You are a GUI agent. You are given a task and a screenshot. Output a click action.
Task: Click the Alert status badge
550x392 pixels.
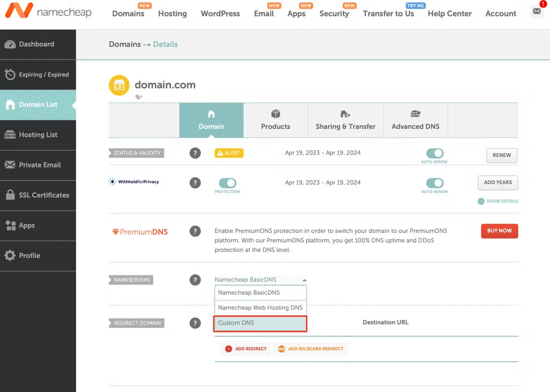229,153
